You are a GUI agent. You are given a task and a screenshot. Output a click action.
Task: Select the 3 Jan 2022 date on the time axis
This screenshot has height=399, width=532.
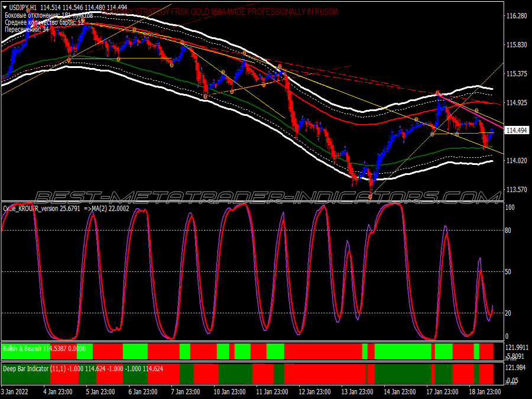tap(14, 391)
